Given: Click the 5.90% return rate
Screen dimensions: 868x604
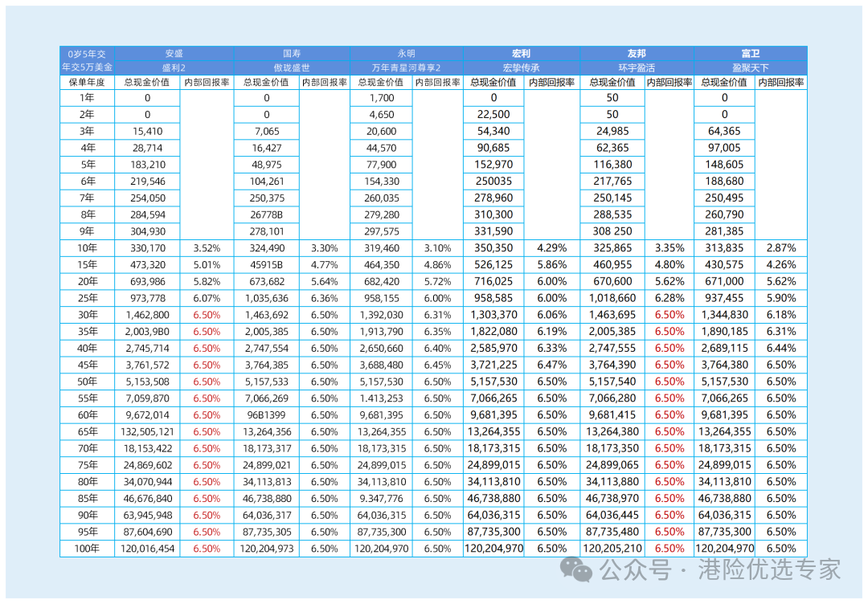Looking at the screenshot, I should 781,298.
